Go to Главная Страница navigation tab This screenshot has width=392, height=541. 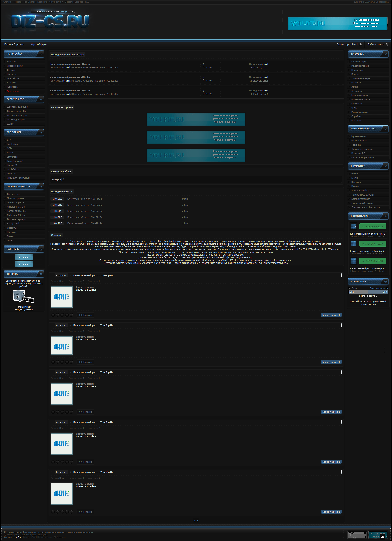click(x=14, y=44)
